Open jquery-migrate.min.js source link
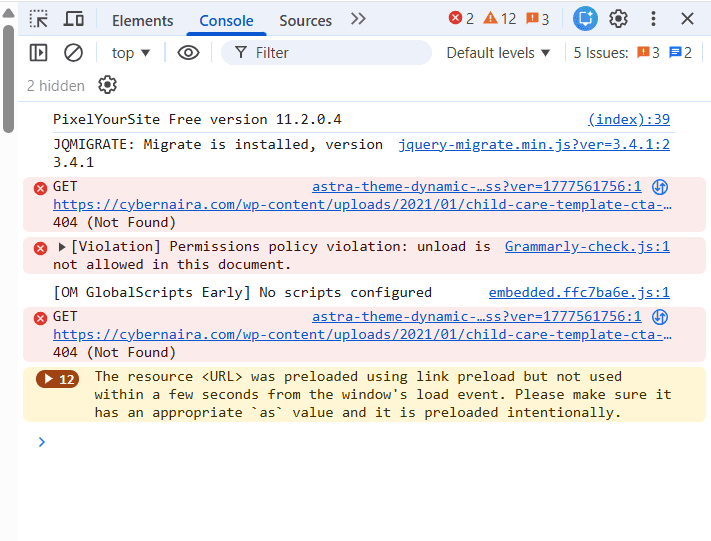This screenshot has width=711, height=541. coord(534,144)
